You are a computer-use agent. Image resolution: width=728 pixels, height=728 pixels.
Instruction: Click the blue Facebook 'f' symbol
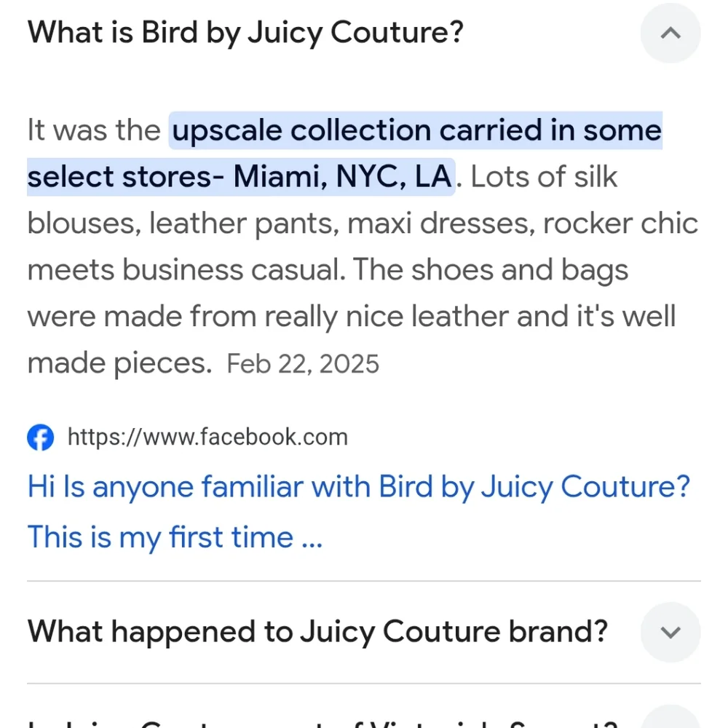click(x=41, y=438)
